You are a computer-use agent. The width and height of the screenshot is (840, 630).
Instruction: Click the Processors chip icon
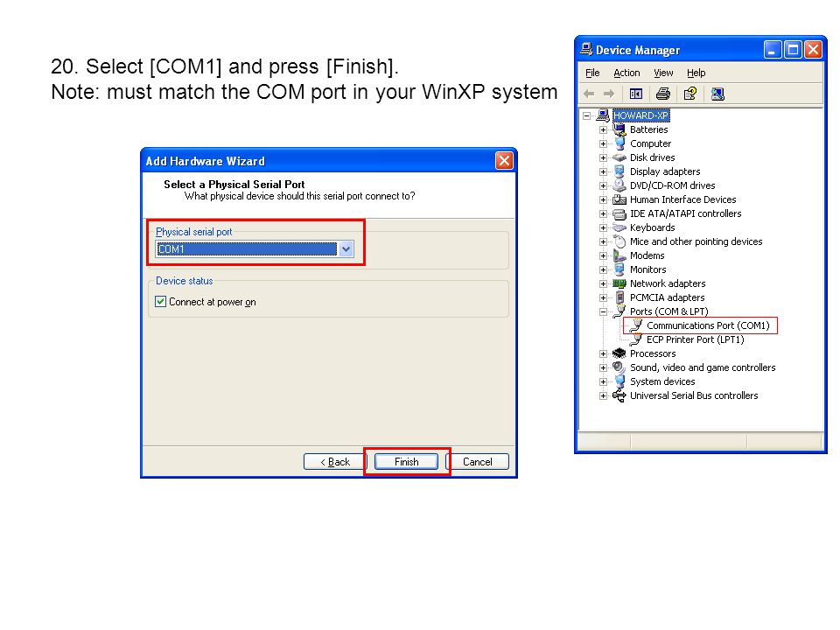[x=619, y=353]
